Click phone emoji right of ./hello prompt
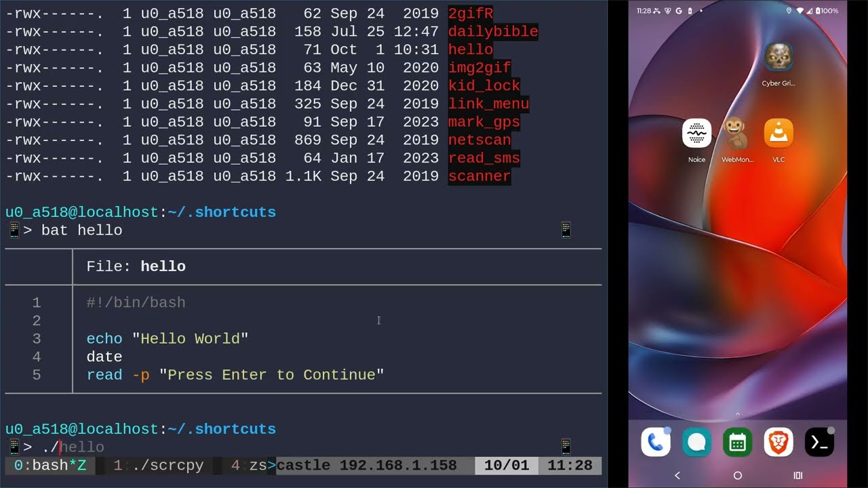This screenshot has width=868, height=488. coord(566,447)
